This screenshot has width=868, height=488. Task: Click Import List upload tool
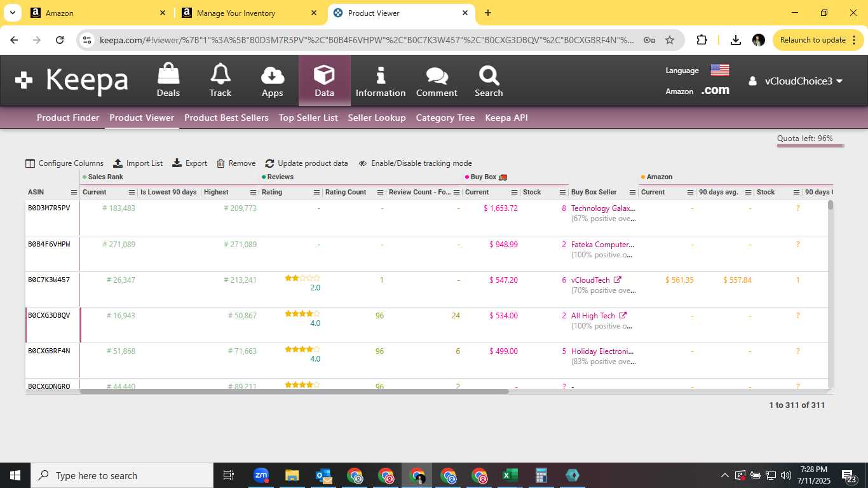[x=138, y=163]
